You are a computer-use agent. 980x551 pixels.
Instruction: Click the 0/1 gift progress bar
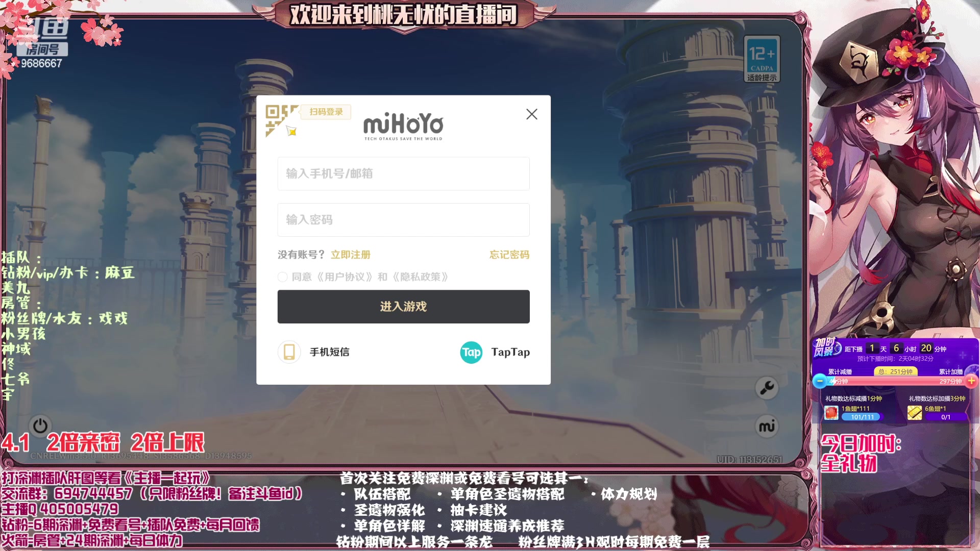[946, 417]
